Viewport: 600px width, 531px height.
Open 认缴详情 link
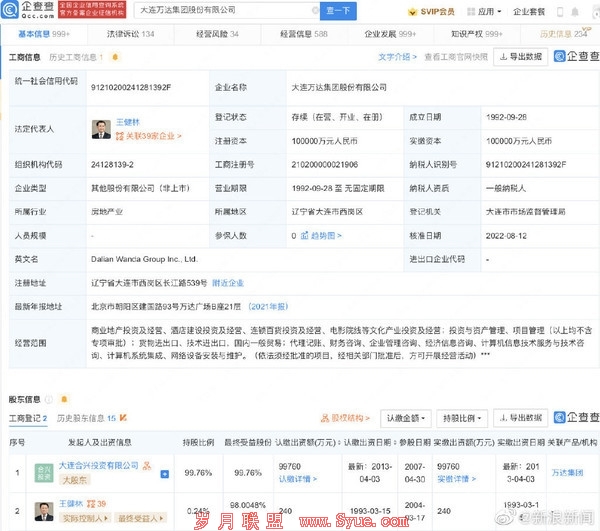298,479
